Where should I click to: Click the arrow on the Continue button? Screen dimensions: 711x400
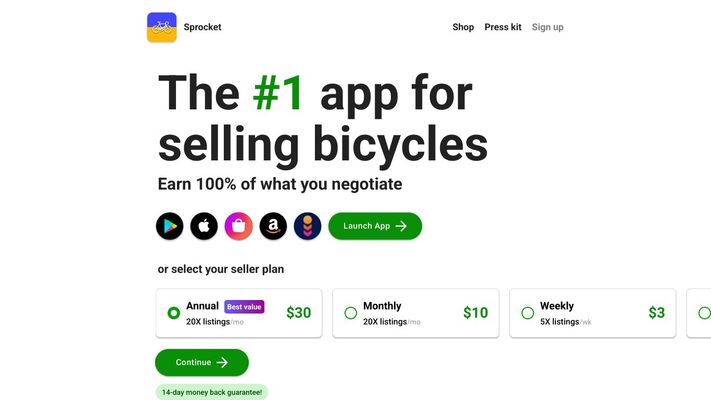click(222, 362)
